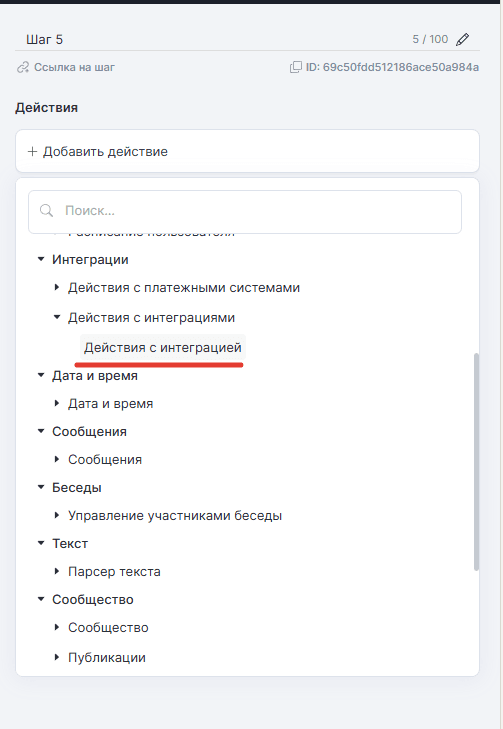
Task: Click the pencil edit icon beside Шаг 5
Action: (462, 40)
